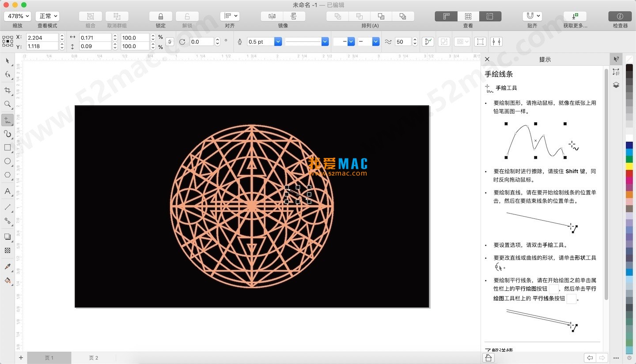636x364 pixels.
Task: Select the Text (A) tool
Action: (8, 191)
